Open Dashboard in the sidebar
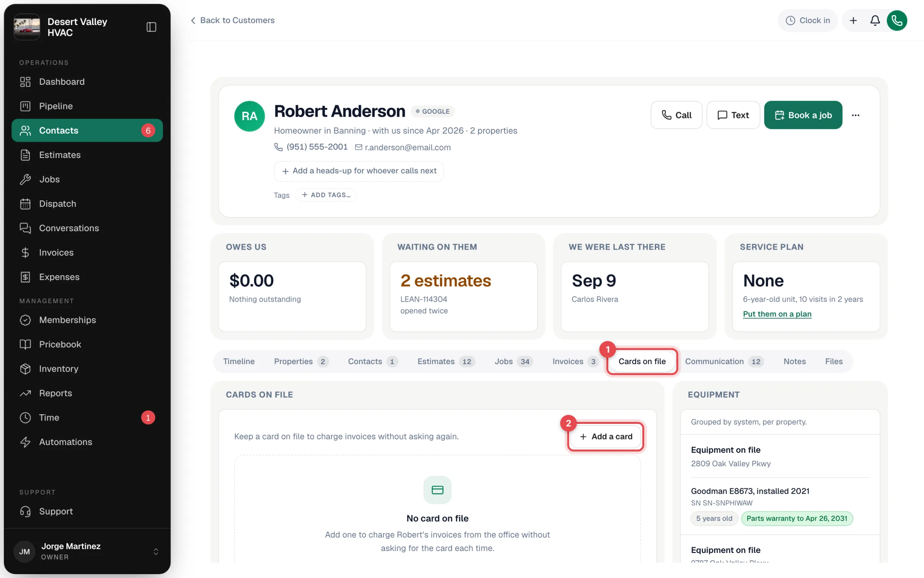Screen dimensions: 924x578 pyautogui.click(x=87, y=82)
